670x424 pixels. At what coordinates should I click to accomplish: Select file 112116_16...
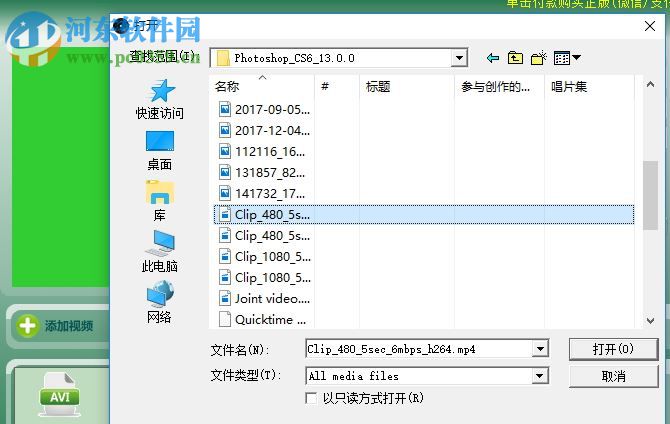click(262, 151)
